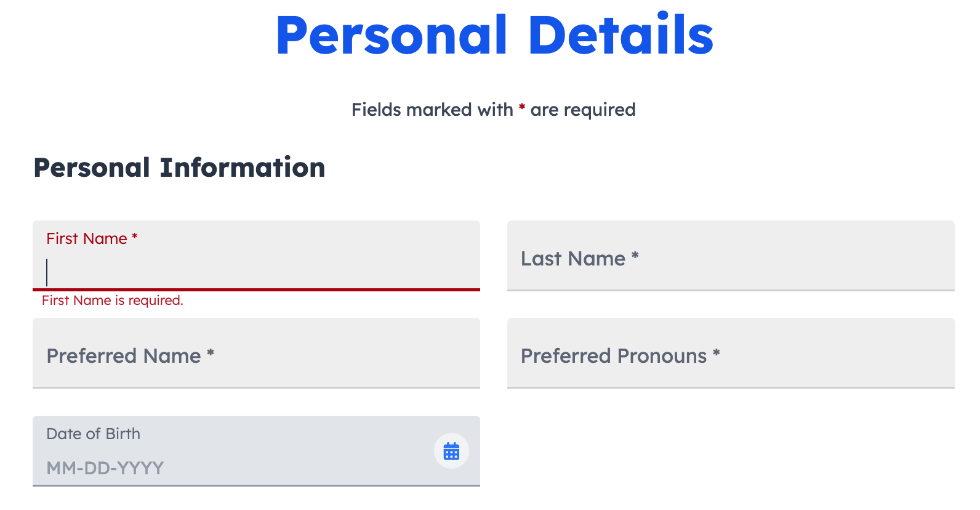The image size is (980, 510).
Task: Click the First Name label text
Action: click(x=87, y=238)
